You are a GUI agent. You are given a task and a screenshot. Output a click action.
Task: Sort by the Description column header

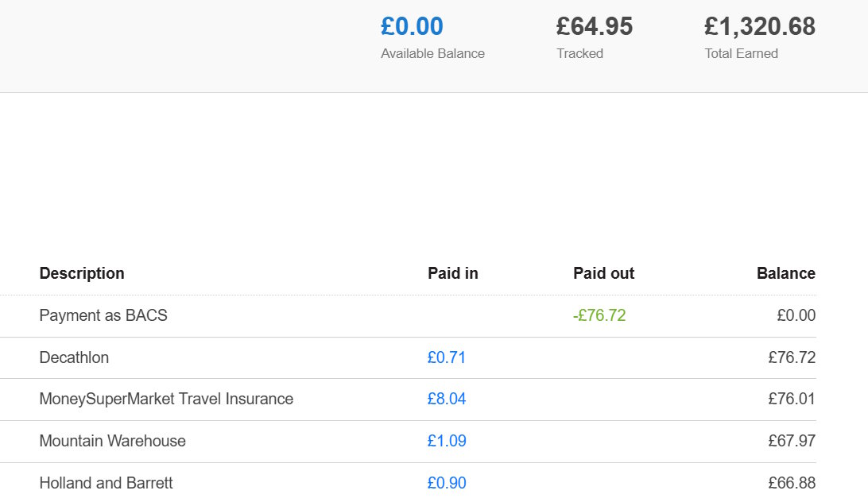point(82,273)
